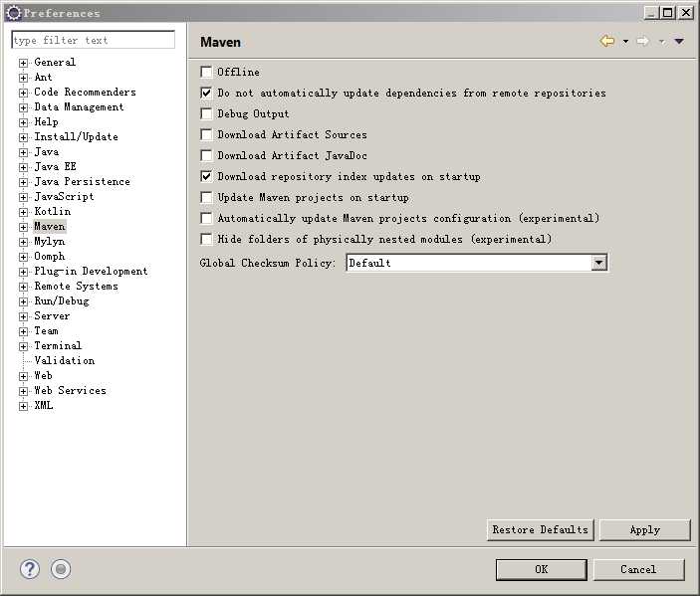Expand the XML tree node
This screenshot has width=700, height=596.
[x=23, y=406]
